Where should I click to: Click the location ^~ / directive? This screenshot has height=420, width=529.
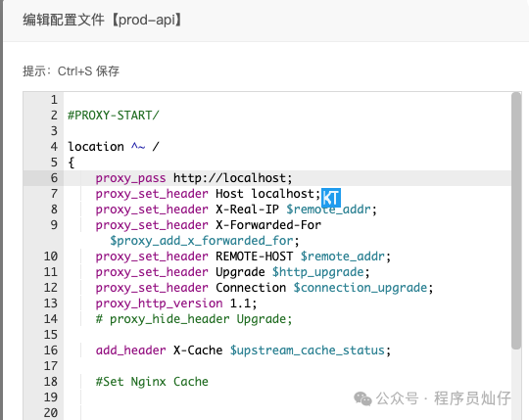click(x=113, y=147)
